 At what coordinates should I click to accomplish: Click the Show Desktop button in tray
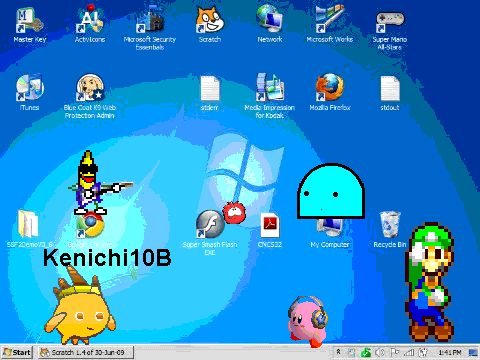473,352
